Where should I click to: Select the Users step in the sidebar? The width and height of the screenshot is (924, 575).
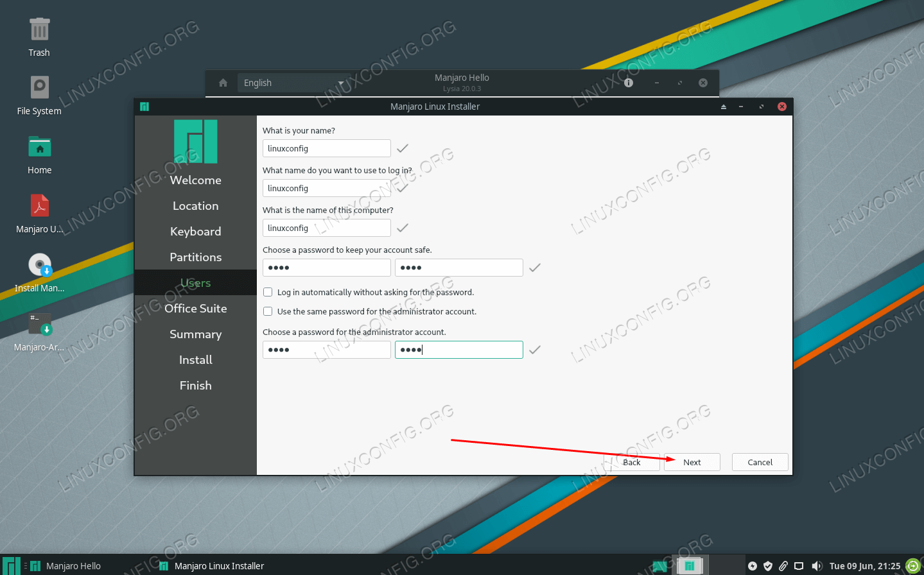(196, 283)
